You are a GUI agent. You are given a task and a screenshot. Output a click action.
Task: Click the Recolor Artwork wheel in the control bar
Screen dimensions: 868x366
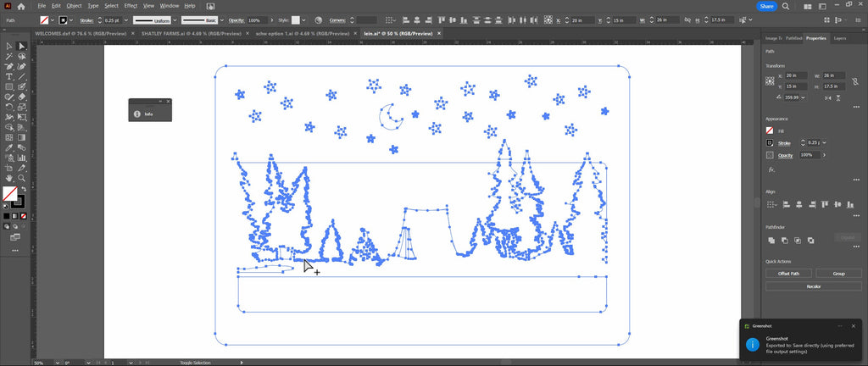[319, 19]
